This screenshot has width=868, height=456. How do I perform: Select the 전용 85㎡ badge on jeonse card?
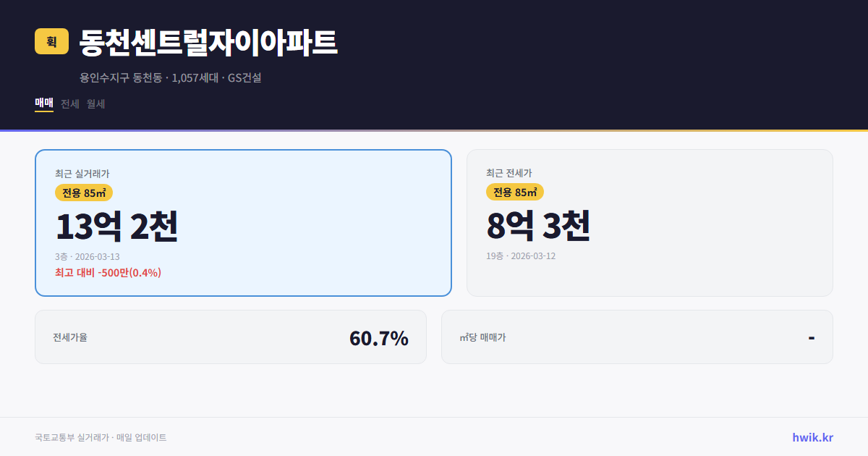pos(516,193)
